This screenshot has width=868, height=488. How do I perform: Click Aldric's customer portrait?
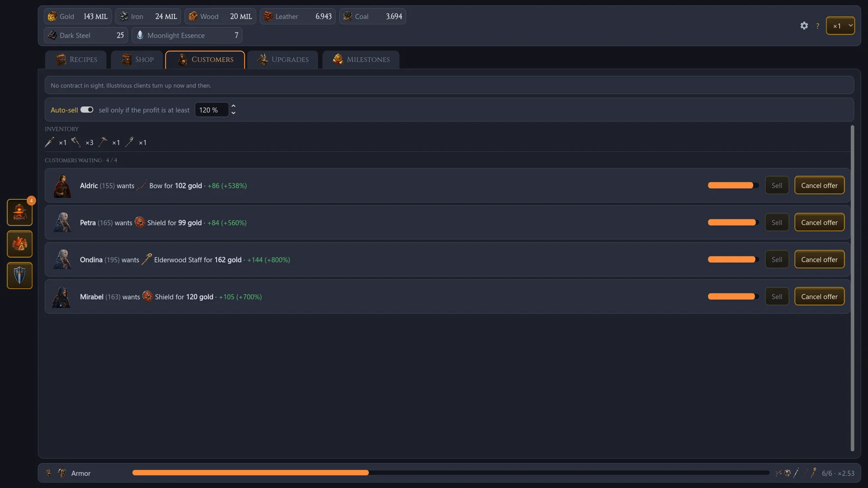pyautogui.click(x=62, y=186)
